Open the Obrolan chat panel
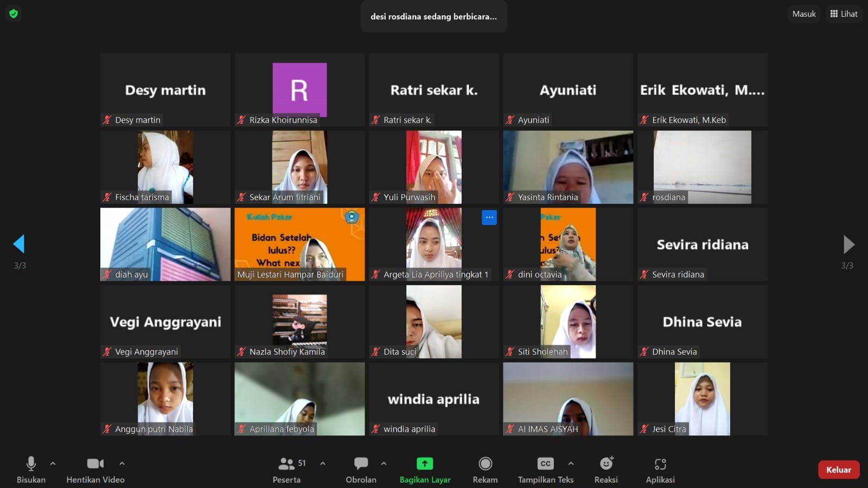Viewport: 868px width, 488px height. 361,470
